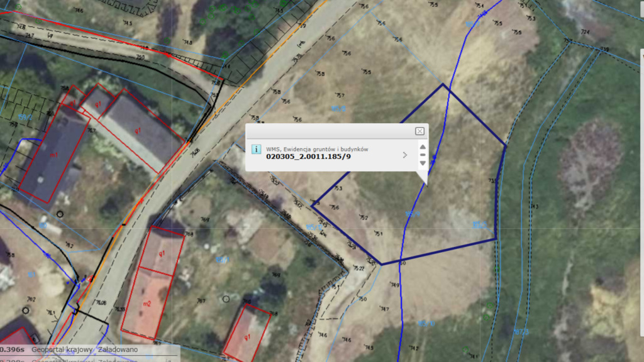This screenshot has height=362, width=644.
Task: Click the blue info icon in the popup
Action: [x=256, y=149]
